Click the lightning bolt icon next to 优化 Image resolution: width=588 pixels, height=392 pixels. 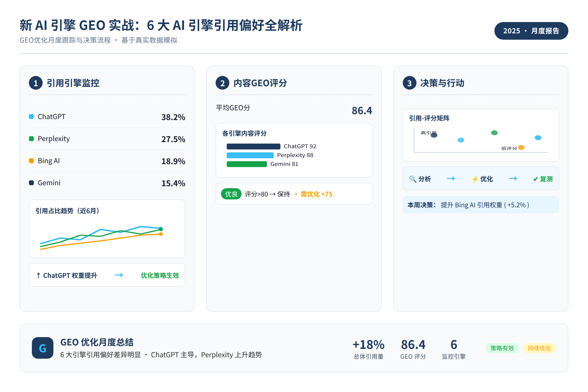(x=475, y=179)
